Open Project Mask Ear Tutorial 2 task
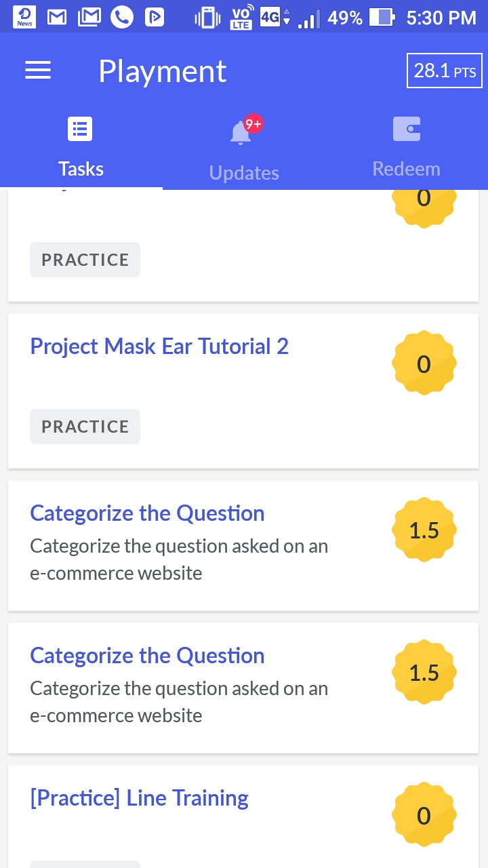 coord(159,347)
